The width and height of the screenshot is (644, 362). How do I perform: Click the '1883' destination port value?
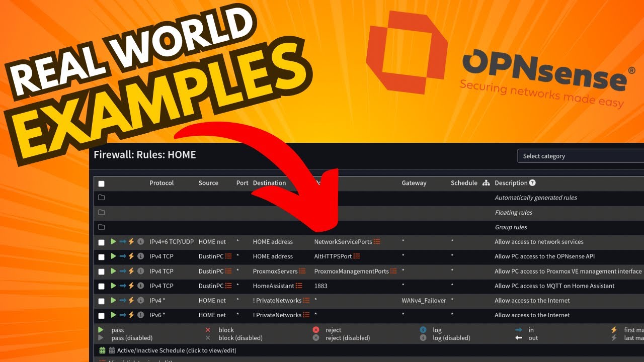pyautogui.click(x=321, y=286)
